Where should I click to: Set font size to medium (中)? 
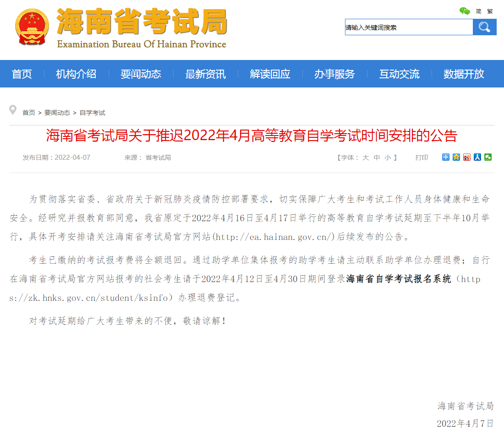click(x=377, y=158)
